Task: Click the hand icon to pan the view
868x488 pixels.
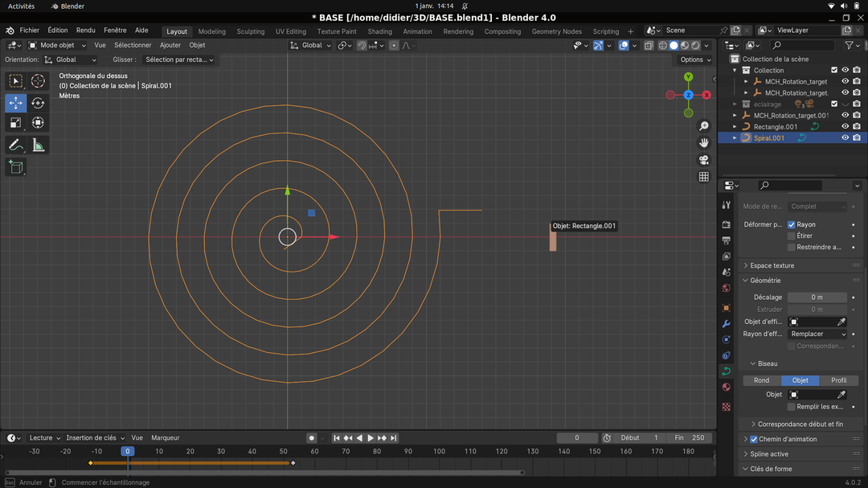Action: pos(703,143)
